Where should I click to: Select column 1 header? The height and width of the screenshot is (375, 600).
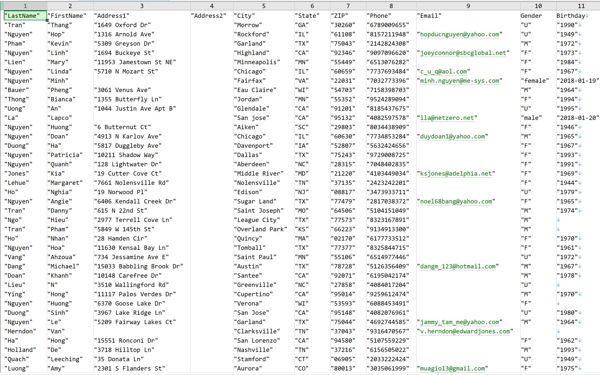click(x=25, y=6)
